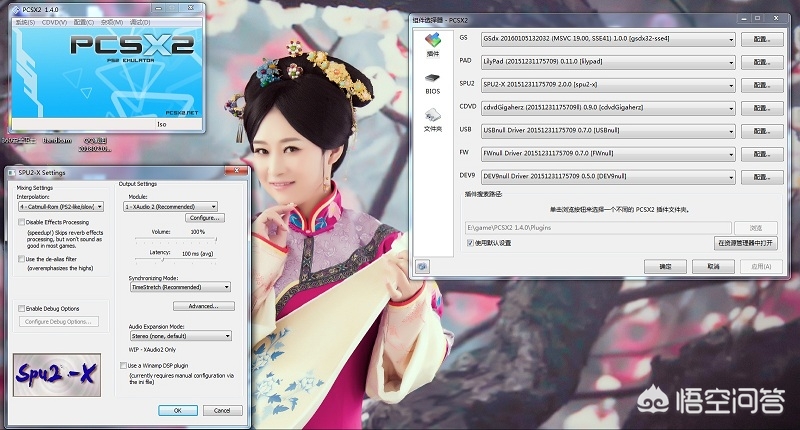
Task: Select the QQ截图 desktop file
Action: click(95, 144)
